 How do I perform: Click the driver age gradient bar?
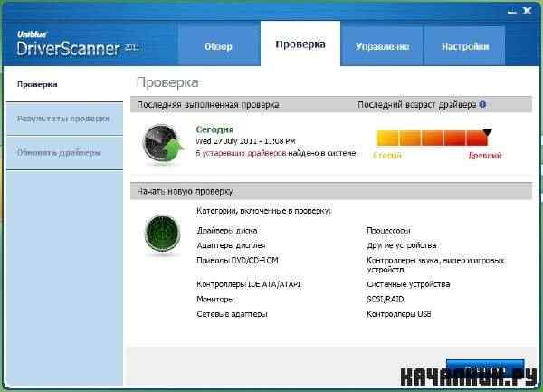coord(433,138)
